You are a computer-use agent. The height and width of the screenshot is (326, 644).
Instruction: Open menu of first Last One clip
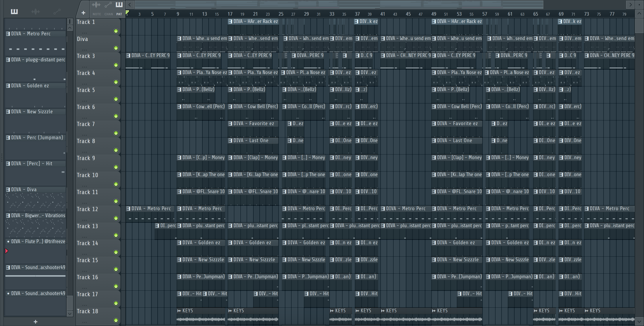coord(230,141)
